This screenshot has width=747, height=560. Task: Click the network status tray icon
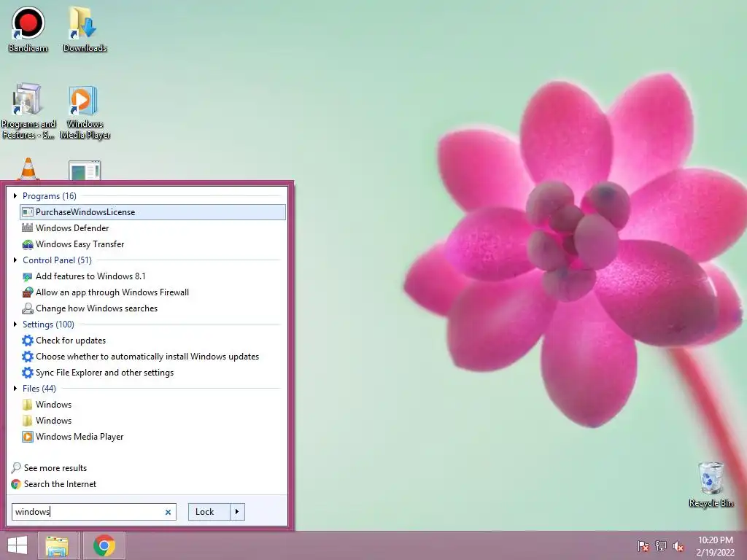pos(661,546)
